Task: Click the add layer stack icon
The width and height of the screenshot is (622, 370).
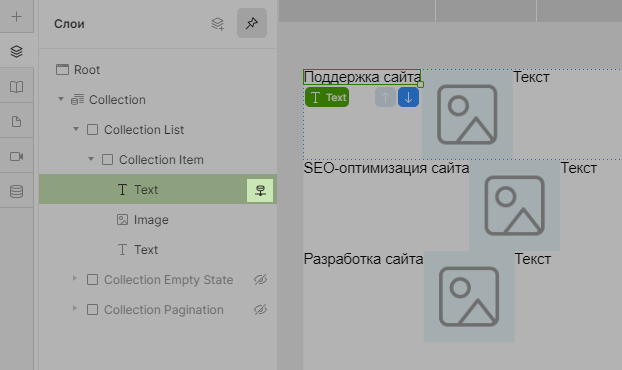Action: [x=217, y=24]
